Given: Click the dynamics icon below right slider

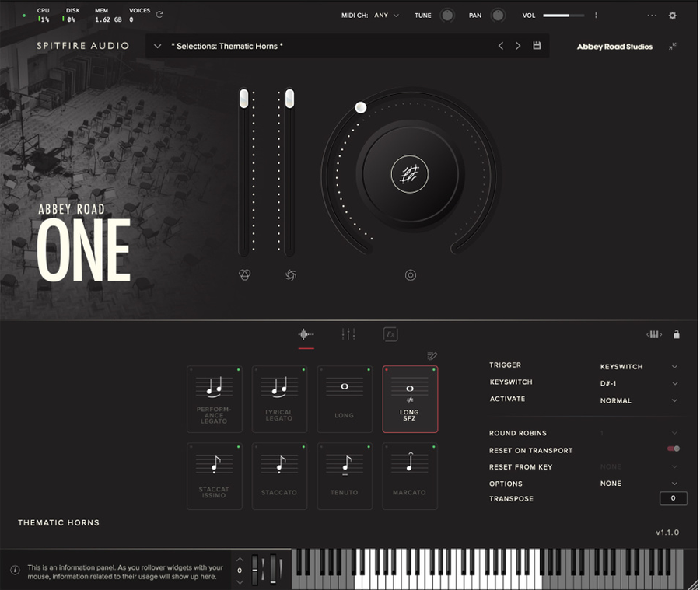Looking at the screenshot, I should (291, 275).
